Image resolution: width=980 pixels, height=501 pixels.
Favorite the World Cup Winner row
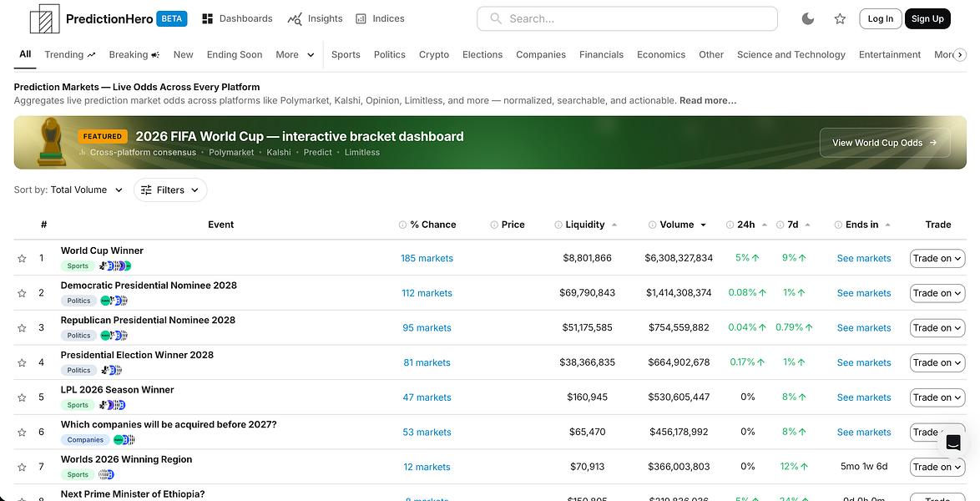[22, 258]
